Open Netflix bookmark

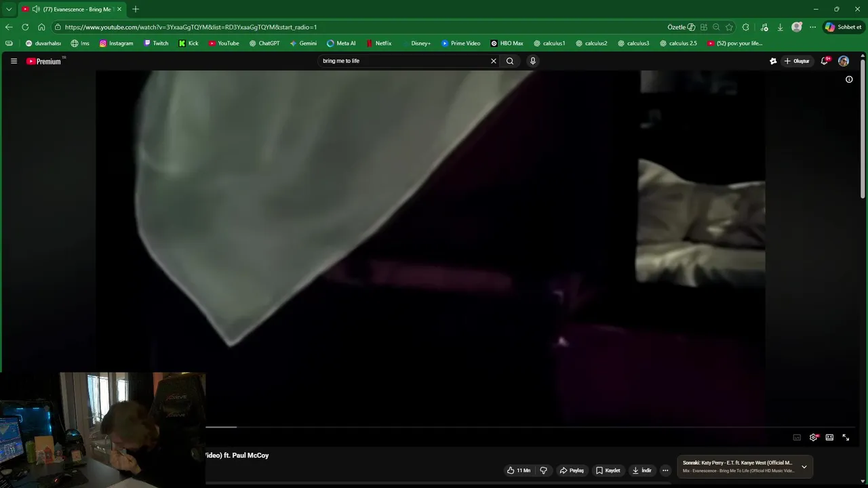(x=379, y=43)
